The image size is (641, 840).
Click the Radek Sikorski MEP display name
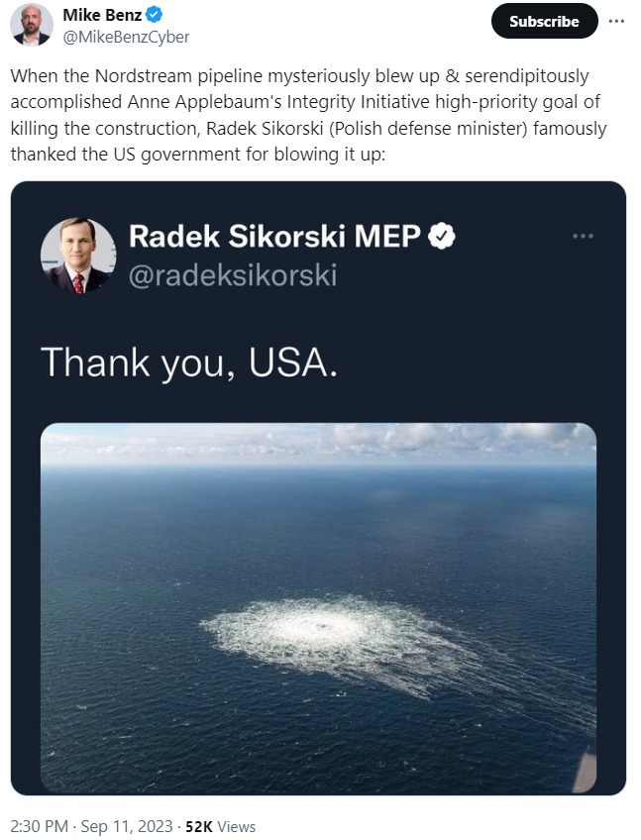pos(275,238)
